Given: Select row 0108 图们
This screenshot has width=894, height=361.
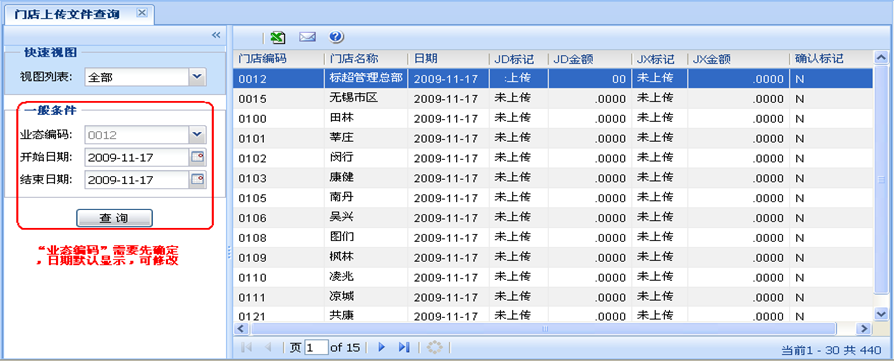Looking at the screenshot, I should click(553, 238).
